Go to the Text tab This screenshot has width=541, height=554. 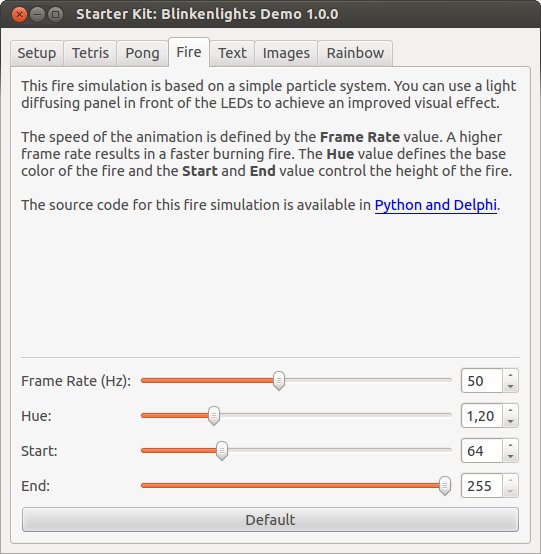point(232,53)
